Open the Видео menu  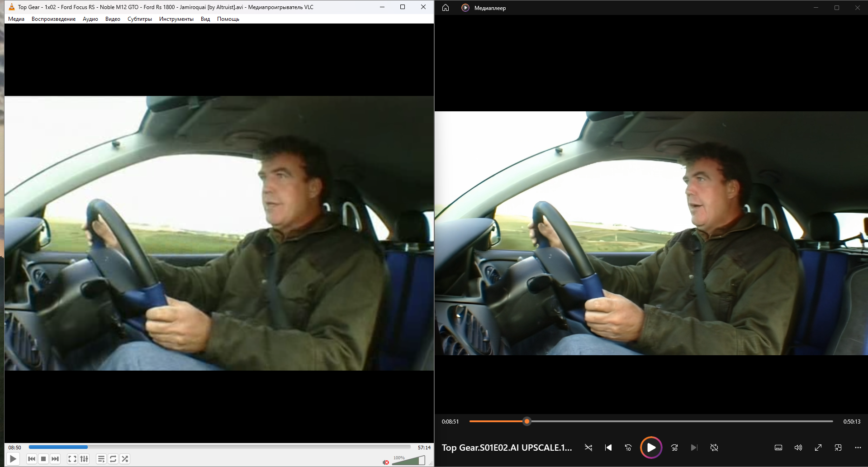(113, 19)
